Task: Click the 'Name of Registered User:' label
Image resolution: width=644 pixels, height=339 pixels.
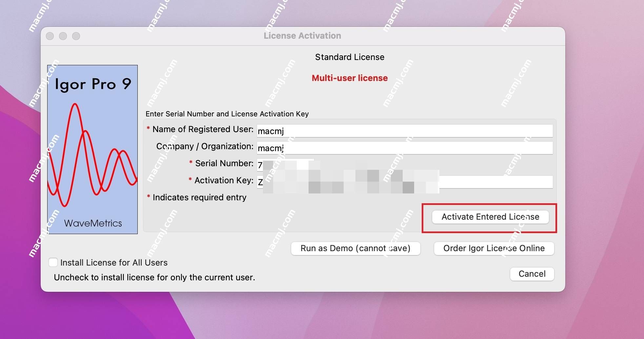Action: (203, 129)
